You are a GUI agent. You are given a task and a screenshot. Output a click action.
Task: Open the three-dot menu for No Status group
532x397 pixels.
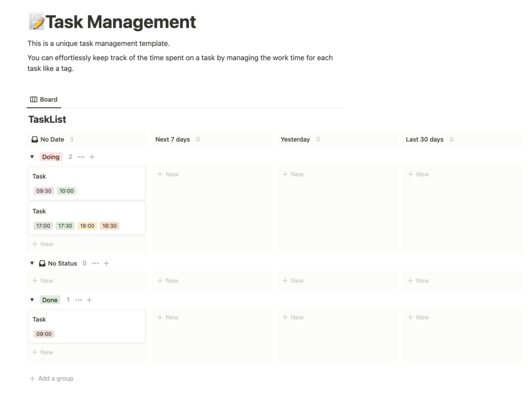coord(95,264)
